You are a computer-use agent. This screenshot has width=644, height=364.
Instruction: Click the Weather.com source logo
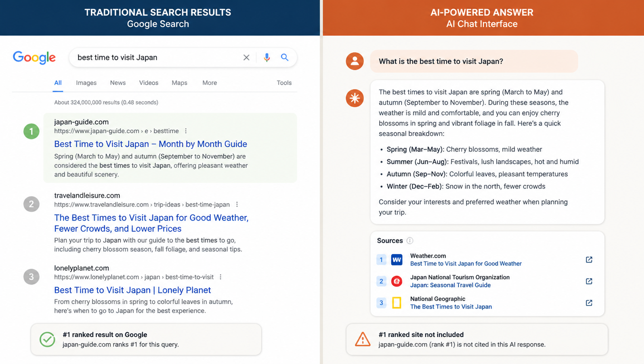[397, 260]
